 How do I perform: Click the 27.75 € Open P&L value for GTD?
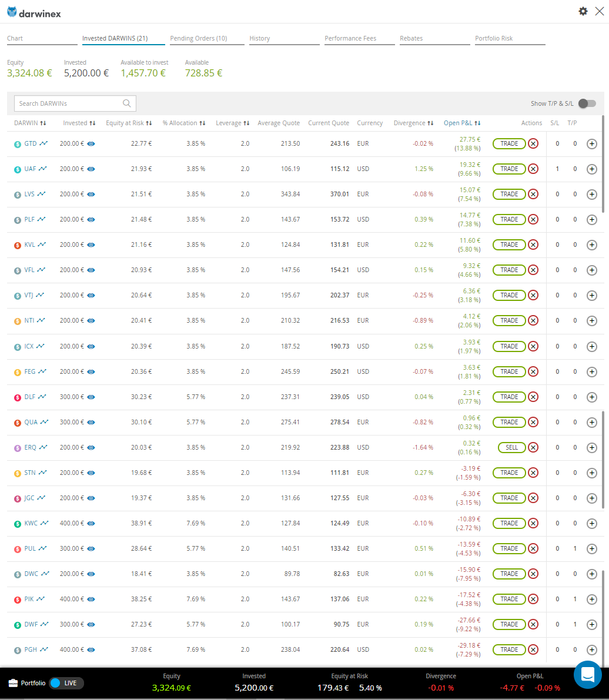470,139
